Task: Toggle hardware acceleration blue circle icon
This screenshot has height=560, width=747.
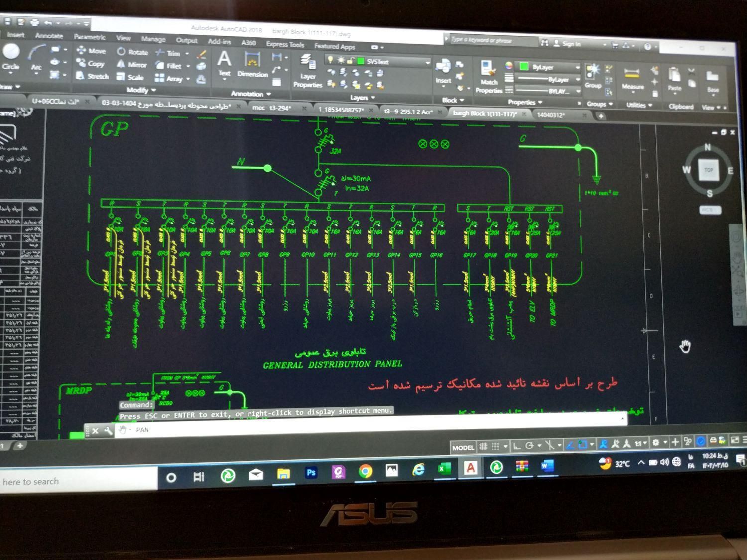Action: coord(701,441)
